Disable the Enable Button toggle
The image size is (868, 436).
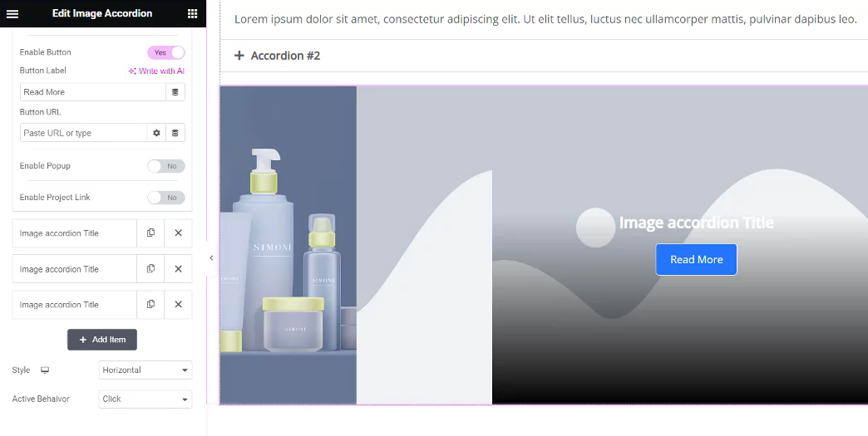point(166,52)
